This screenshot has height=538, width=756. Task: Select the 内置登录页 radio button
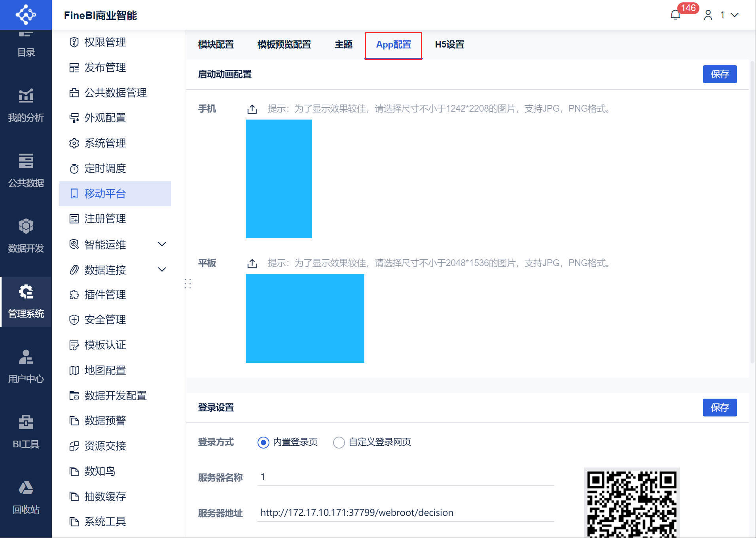tap(263, 442)
